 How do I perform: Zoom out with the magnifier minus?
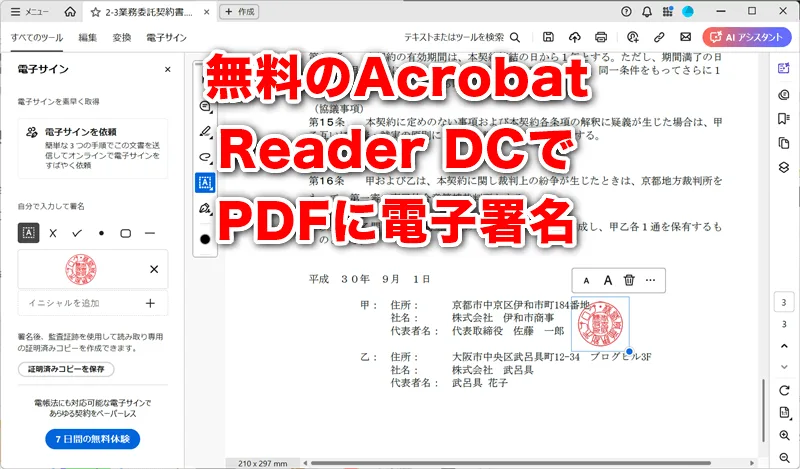[x=784, y=458]
